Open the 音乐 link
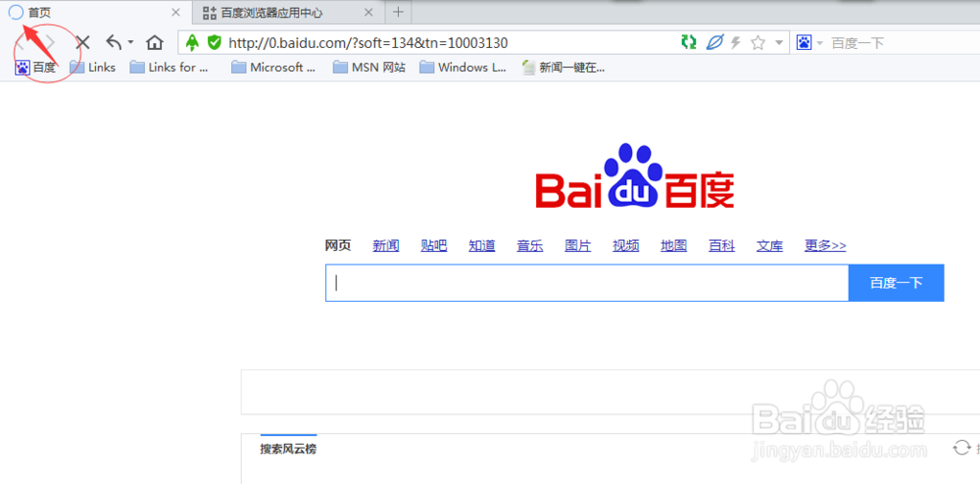 (530, 246)
